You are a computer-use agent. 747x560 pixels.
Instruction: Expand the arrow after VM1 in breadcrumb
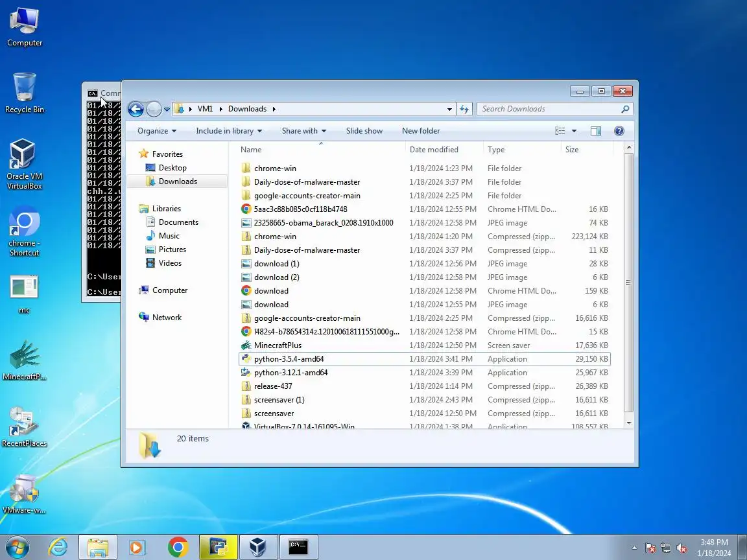220,109
